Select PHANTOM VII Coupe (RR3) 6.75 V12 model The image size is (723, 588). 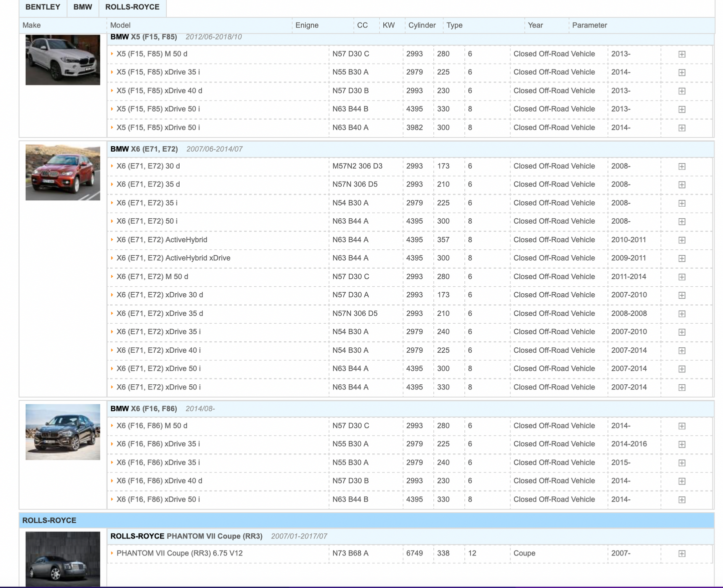point(180,553)
